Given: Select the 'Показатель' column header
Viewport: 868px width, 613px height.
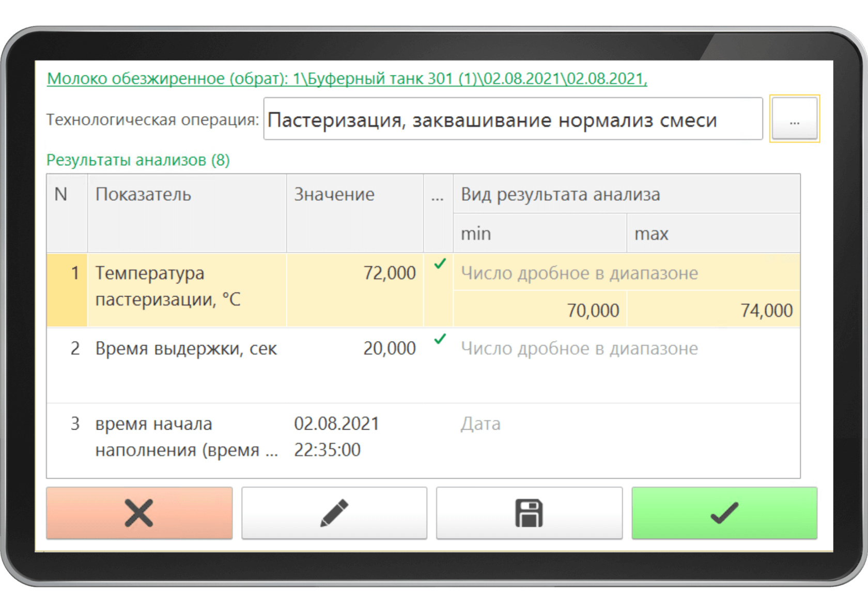Looking at the screenshot, I should click(144, 195).
